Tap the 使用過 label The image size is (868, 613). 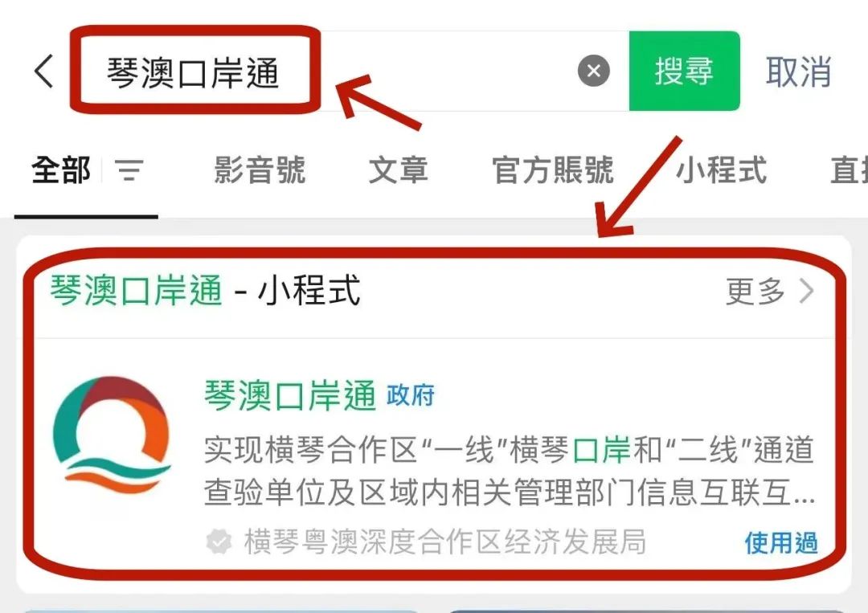pyautogui.click(x=781, y=543)
